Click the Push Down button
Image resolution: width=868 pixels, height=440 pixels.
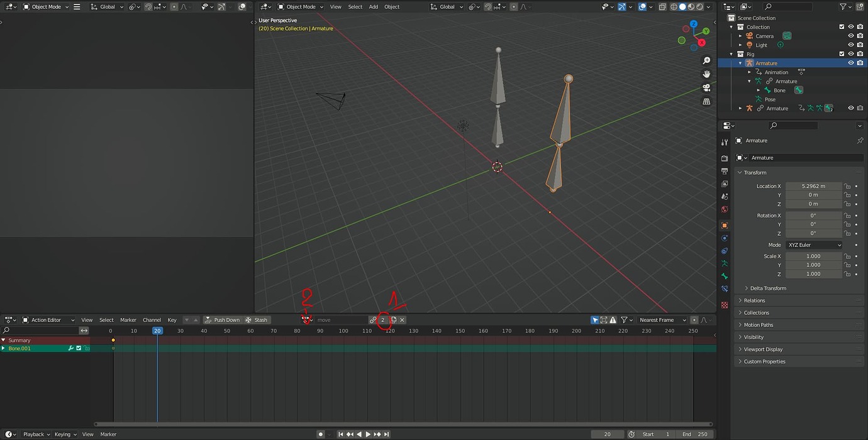pyautogui.click(x=222, y=320)
